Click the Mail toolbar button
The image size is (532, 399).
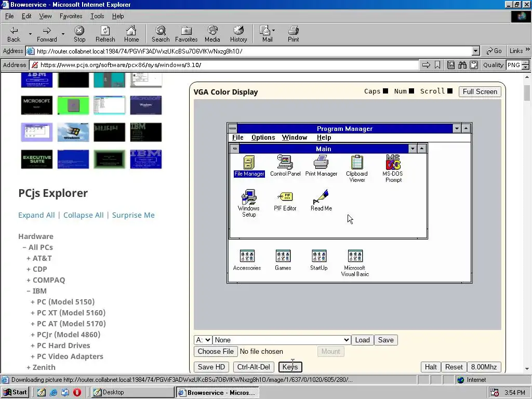tap(267, 34)
